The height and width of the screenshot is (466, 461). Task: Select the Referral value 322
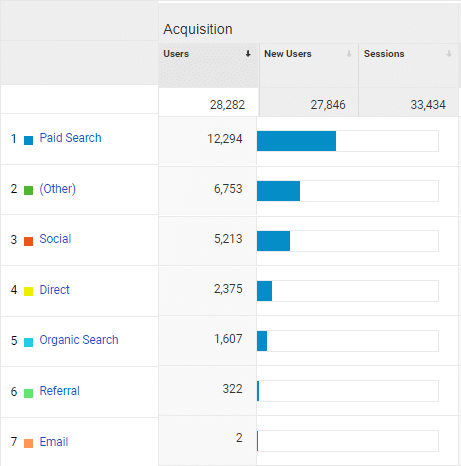pyautogui.click(x=232, y=389)
